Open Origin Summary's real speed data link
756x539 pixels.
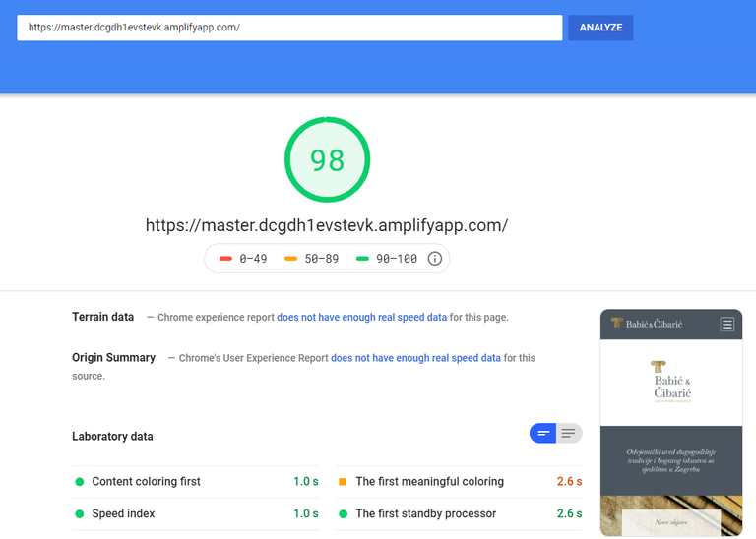[x=415, y=358]
